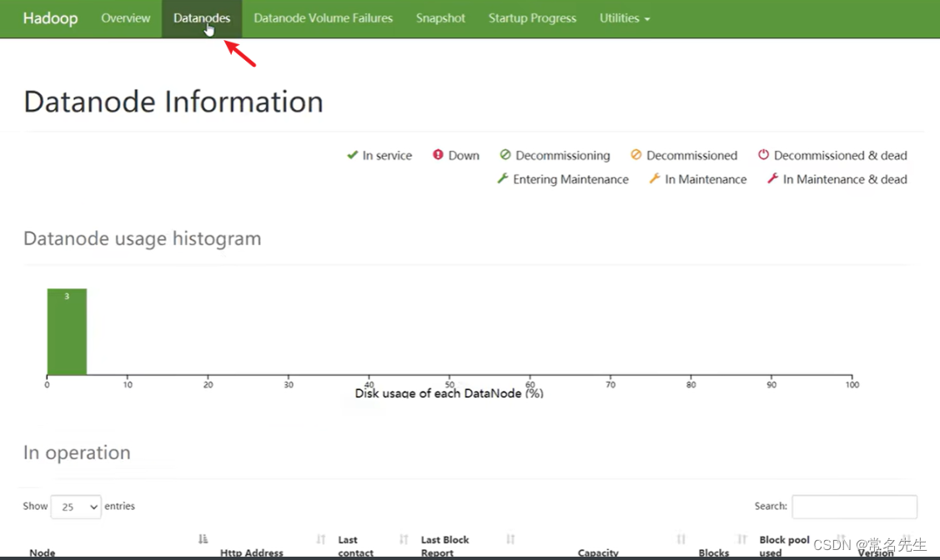The height and width of the screenshot is (560, 940).
Task: Click the 'Entering Maintenance' legend text
Action: 571,179
